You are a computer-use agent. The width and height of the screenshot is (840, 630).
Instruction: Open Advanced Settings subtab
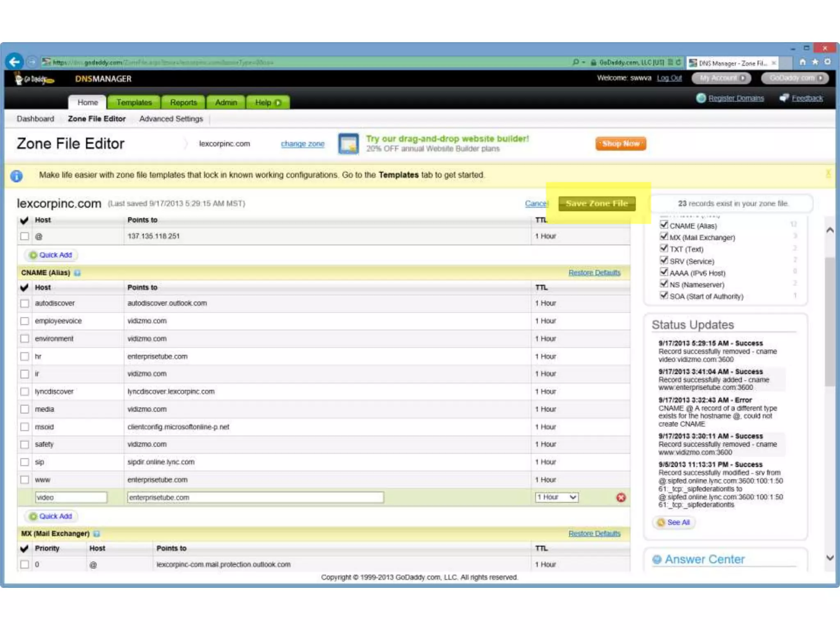(x=171, y=119)
